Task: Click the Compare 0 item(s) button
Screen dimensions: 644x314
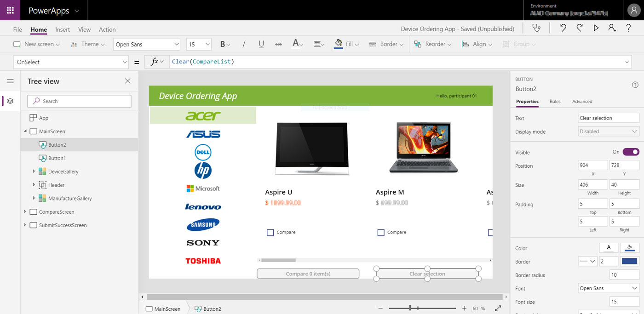Action: coord(308,273)
